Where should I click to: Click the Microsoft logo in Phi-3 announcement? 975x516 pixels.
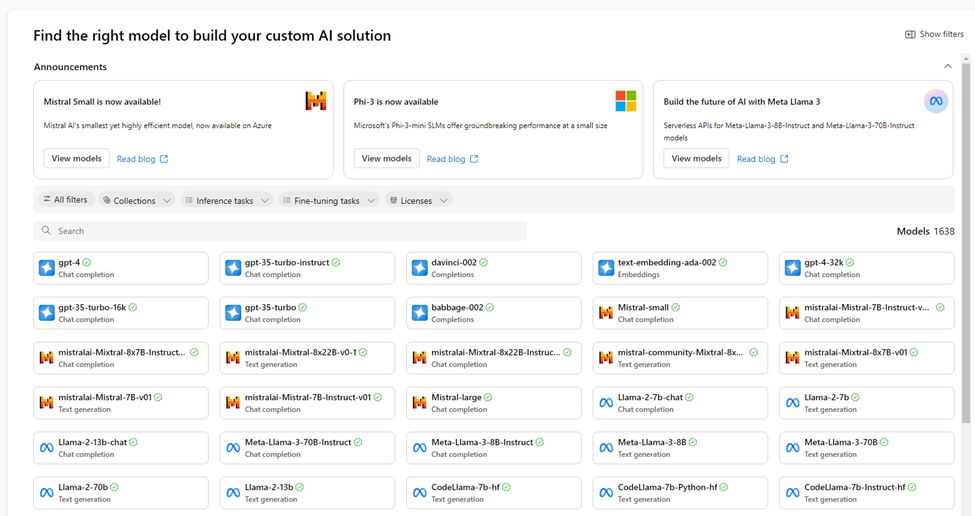(626, 101)
